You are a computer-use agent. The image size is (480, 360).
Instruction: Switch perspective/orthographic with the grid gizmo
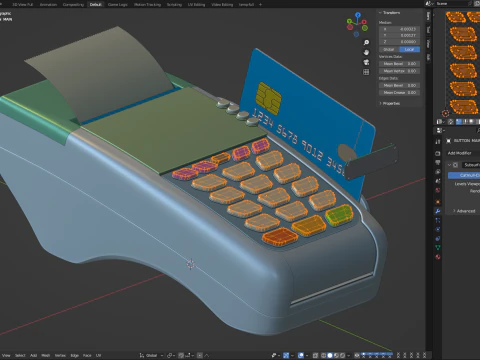click(x=366, y=72)
